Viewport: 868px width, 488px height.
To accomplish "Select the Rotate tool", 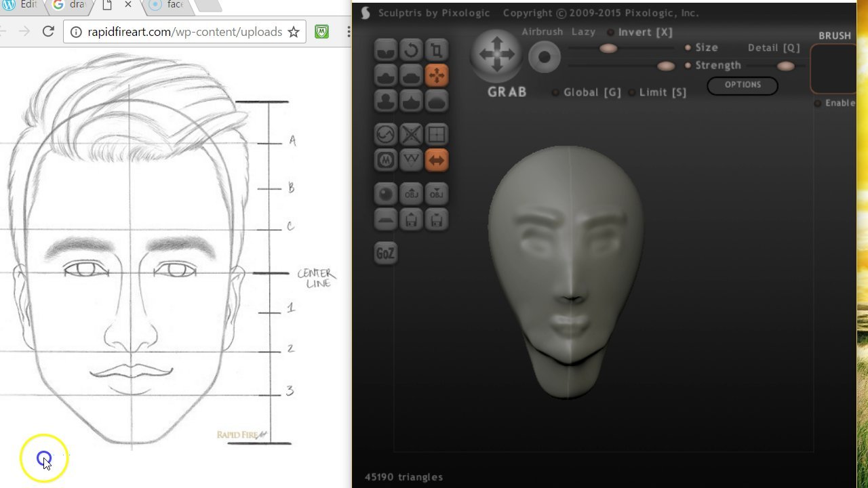I will (x=411, y=49).
